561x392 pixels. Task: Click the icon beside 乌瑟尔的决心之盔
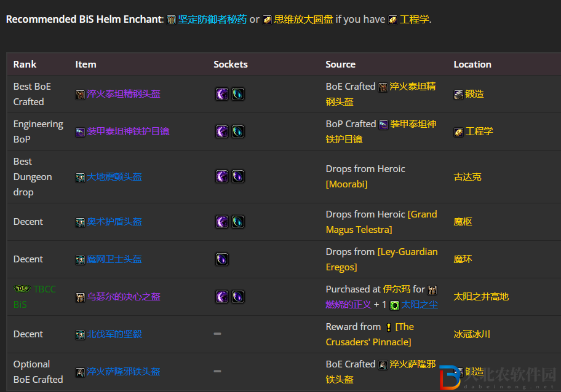[80, 297]
